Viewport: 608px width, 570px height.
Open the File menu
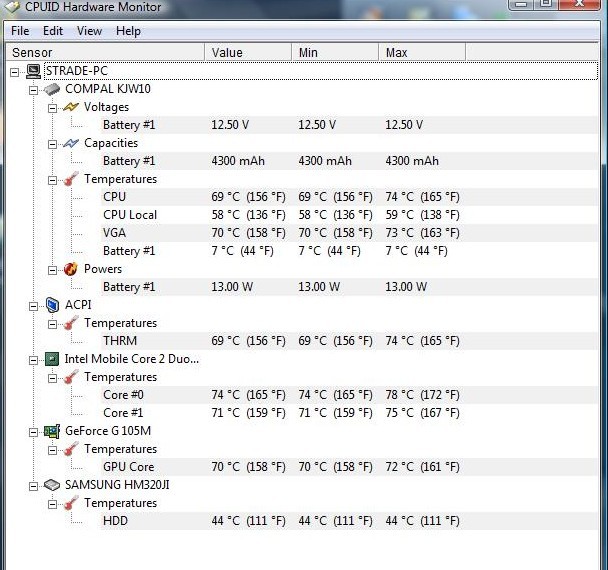click(x=20, y=31)
